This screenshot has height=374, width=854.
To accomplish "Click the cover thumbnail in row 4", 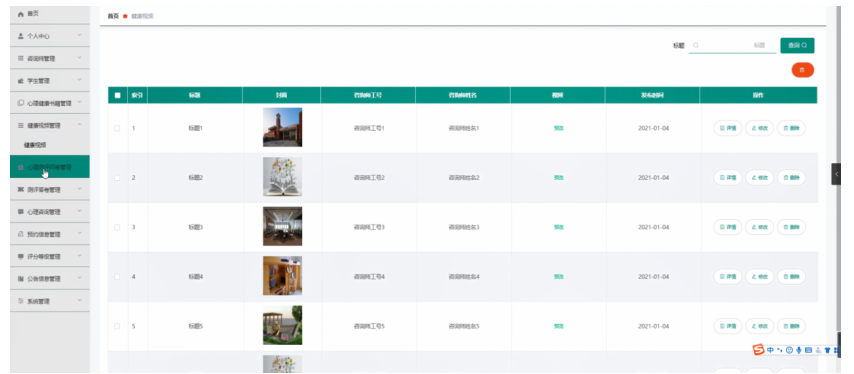I will [x=282, y=276].
